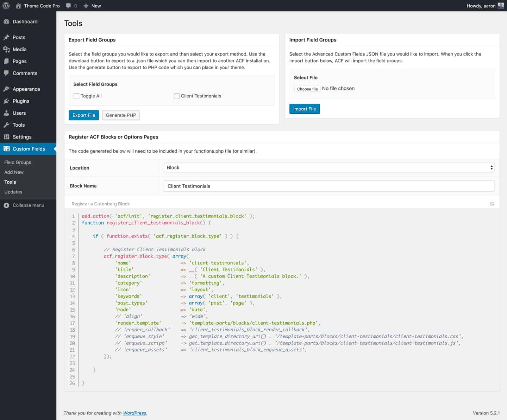Click the 'Register a Gutenberg Block' caption

100,204
